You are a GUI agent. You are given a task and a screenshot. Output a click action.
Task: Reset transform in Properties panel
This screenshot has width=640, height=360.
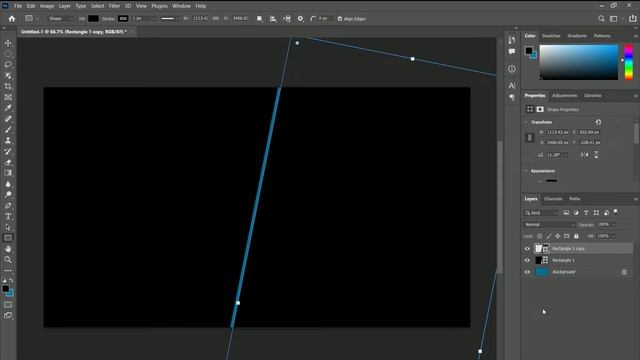point(598,122)
